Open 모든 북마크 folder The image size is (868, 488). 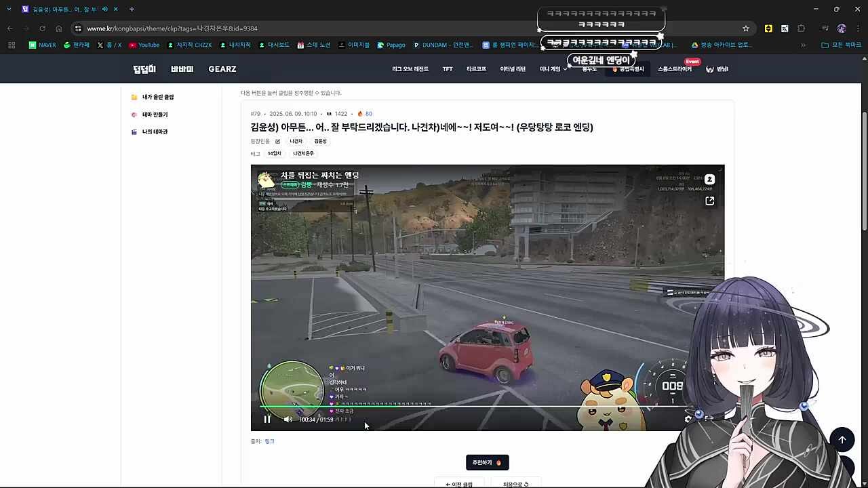(842, 45)
